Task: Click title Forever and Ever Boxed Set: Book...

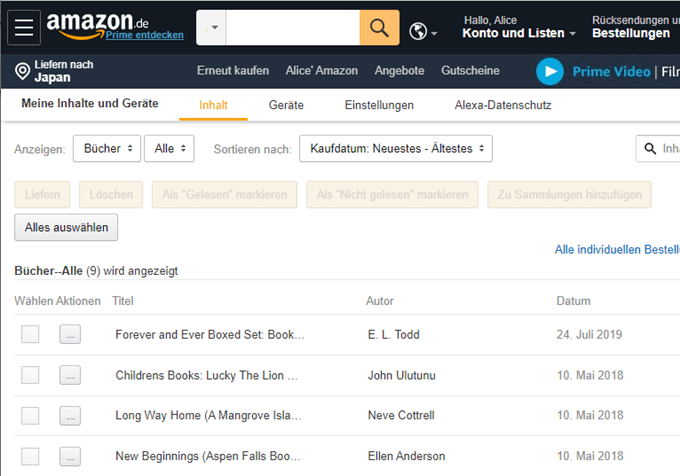Action: tap(210, 335)
